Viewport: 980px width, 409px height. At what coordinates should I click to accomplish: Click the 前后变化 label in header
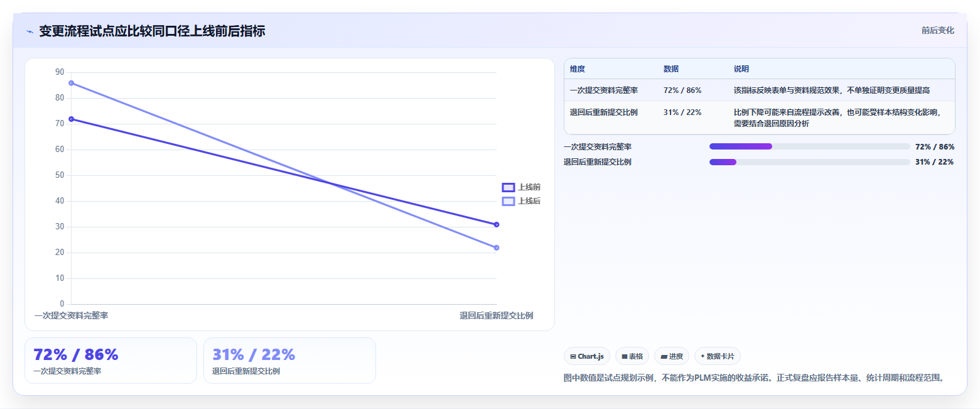coord(938,30)
